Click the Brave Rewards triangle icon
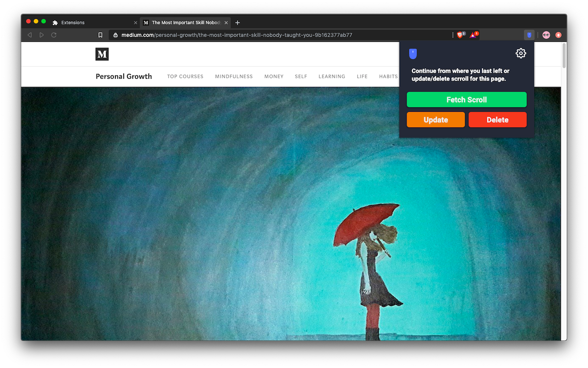The image size is (588, 368). click(x=474, y=34)
